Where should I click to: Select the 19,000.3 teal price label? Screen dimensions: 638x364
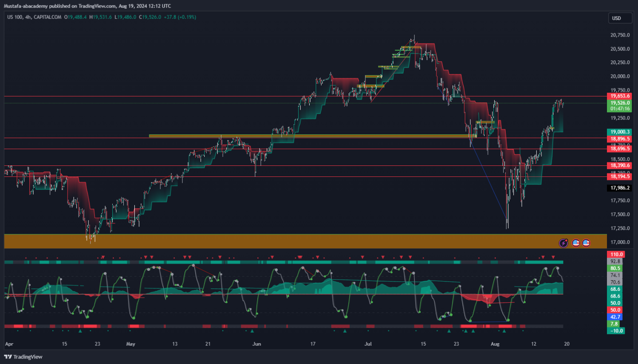(620, 132)
